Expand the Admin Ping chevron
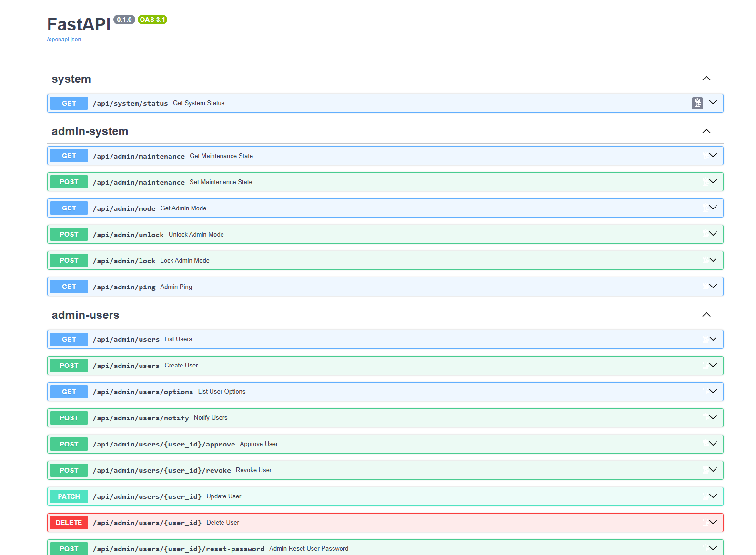Screen dimensions: 756x555 click(x=713, y=286)
